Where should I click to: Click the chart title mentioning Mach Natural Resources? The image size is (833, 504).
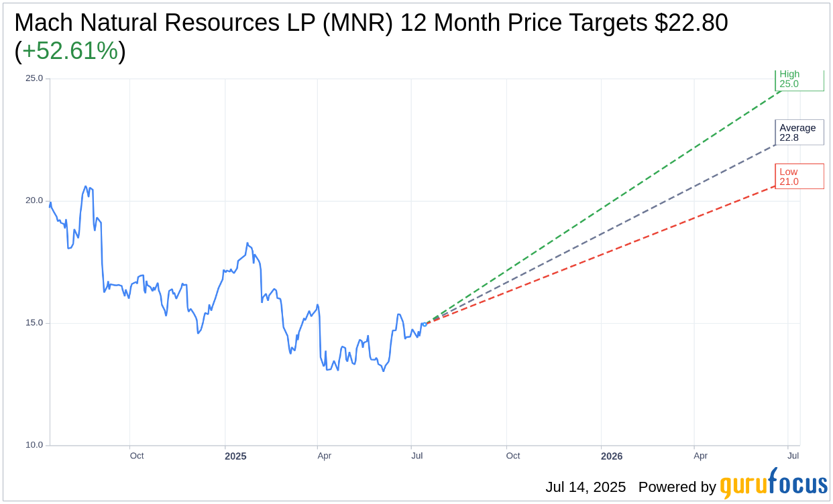(371, 36)
